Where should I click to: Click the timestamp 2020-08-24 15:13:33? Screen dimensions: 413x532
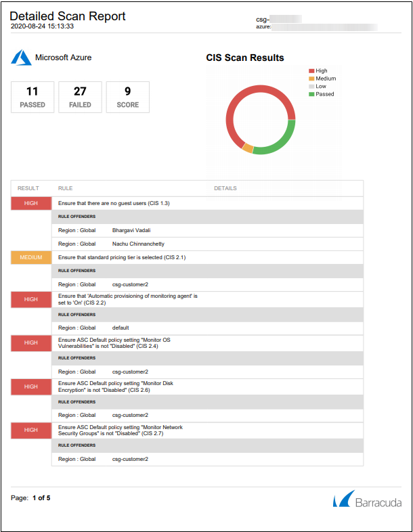click(x=42, y=26)
